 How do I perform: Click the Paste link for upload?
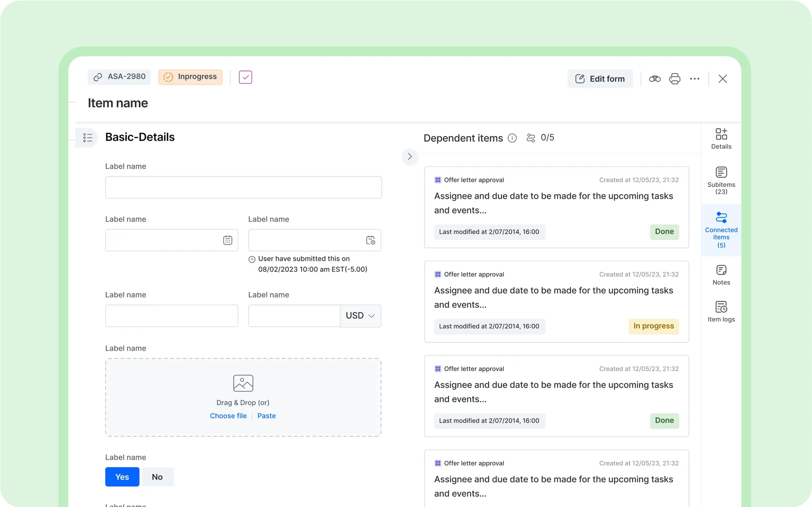266,416
